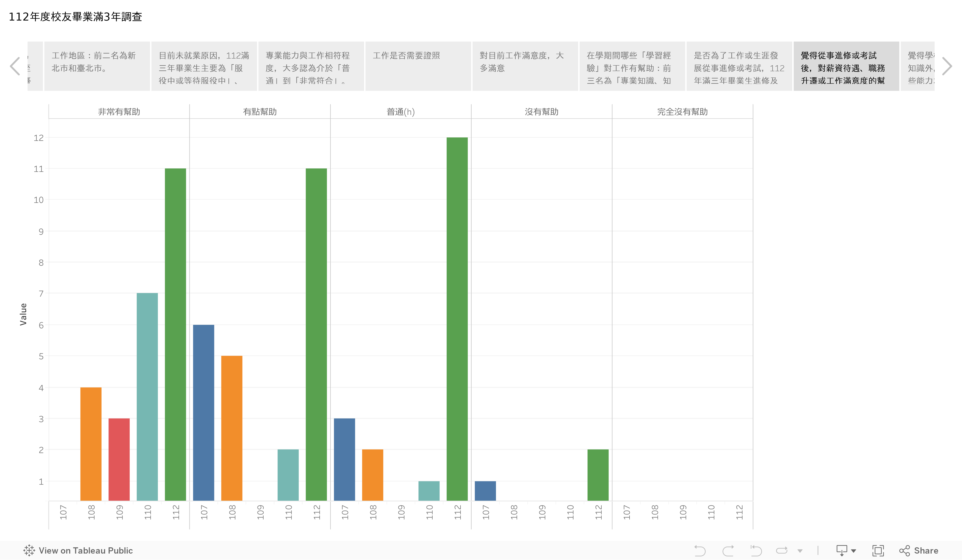The image size is (962, 560).
Task: Click the Revert icon in toolbar
Action: (756, 551)
